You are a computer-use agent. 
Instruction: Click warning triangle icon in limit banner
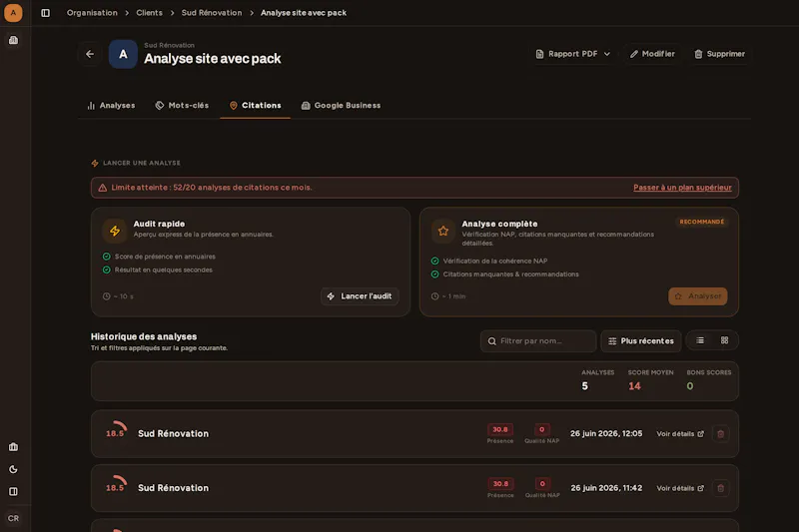pyautogui.click(x=103, y=188)
